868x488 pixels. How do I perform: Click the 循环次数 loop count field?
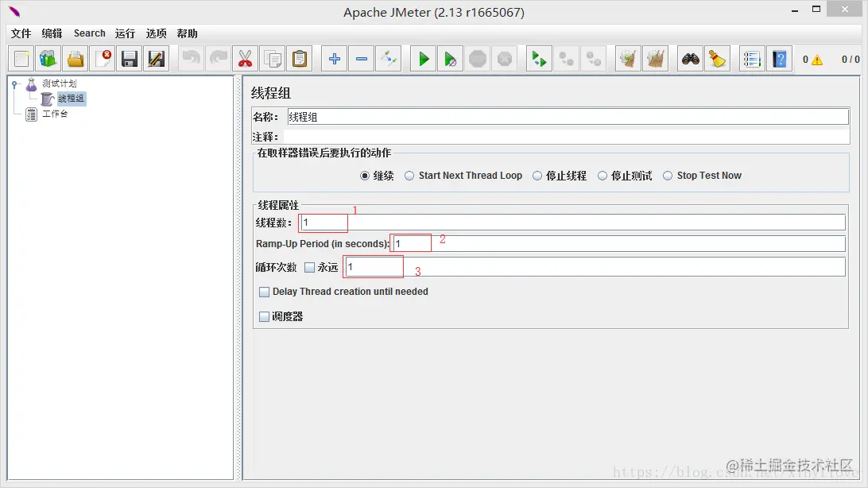(x=595, y=267)
